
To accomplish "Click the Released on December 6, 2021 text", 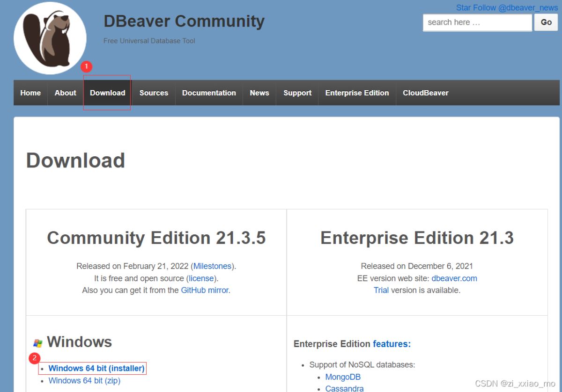I will coord(417,266).
